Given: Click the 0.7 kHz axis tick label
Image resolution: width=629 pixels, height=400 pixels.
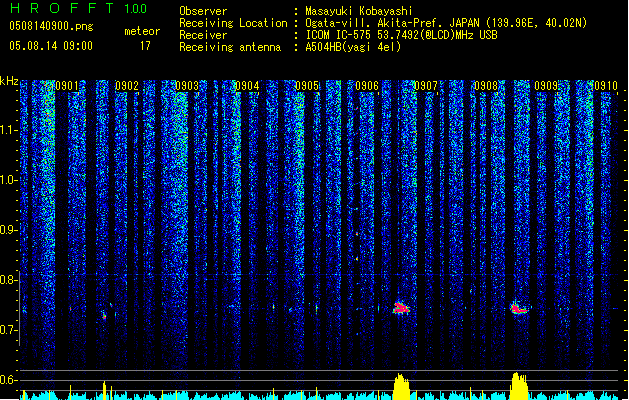Looking at the screenshot, I should (9, 330).
